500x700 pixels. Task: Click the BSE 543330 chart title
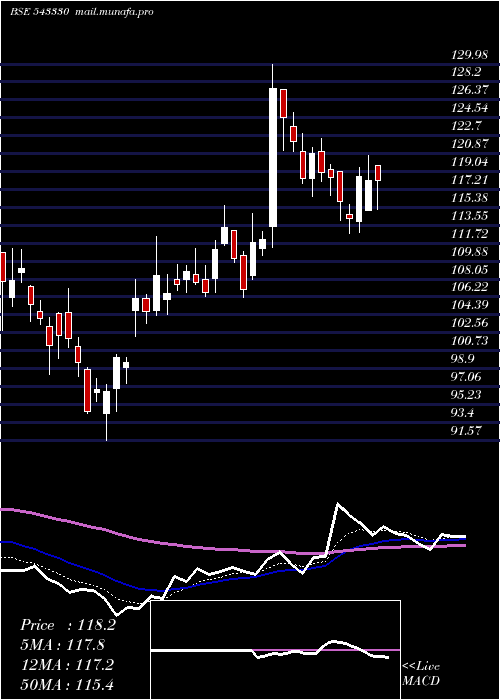[39, 12]
